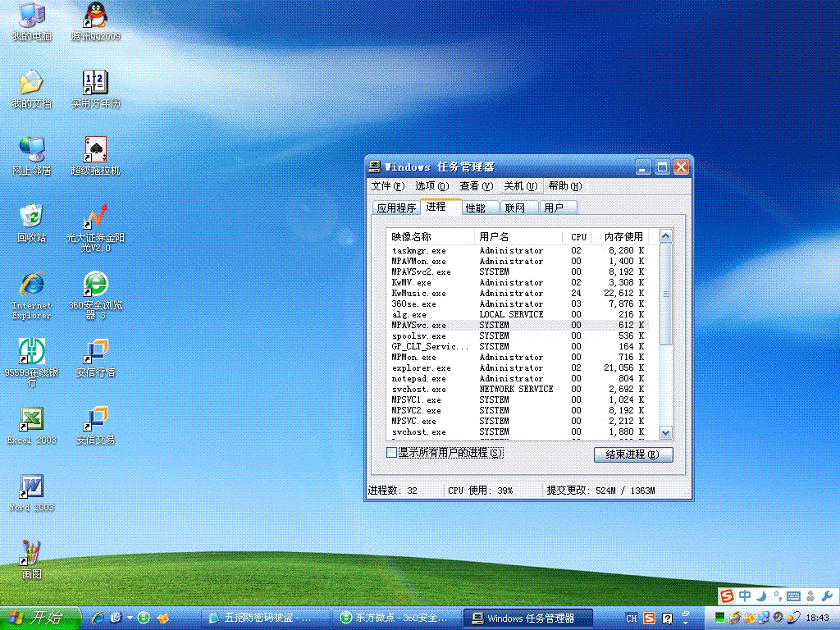The height and width of the screenshot is (630, 840).
Task: Open the language bar options arrow
Action: click(x=686, y=623)
